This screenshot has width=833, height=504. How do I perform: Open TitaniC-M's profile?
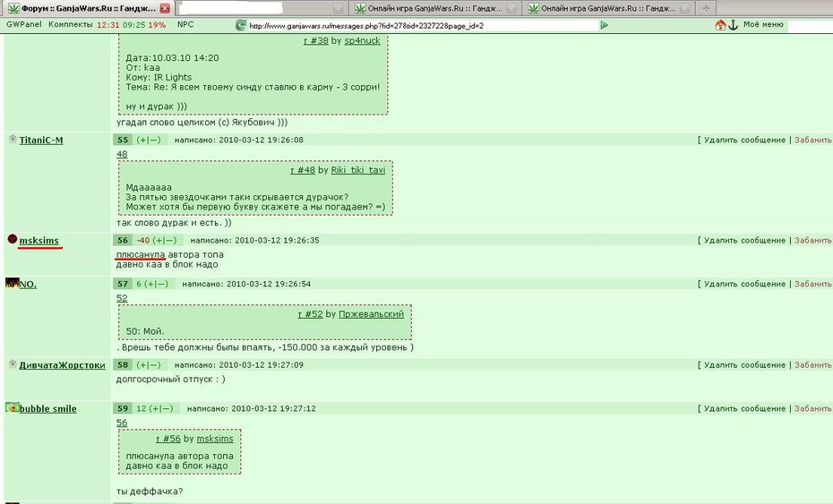(41, 141)
